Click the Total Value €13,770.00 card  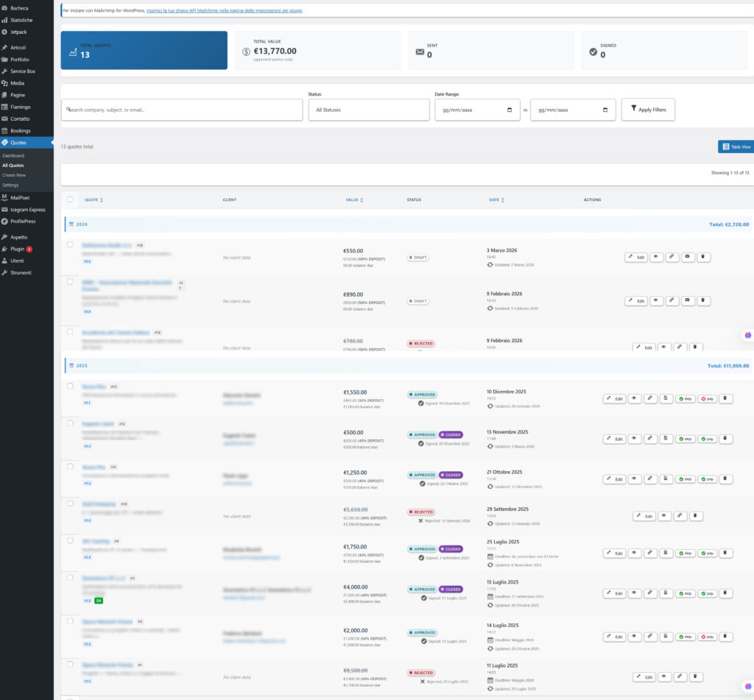click(x=318, y=51)
